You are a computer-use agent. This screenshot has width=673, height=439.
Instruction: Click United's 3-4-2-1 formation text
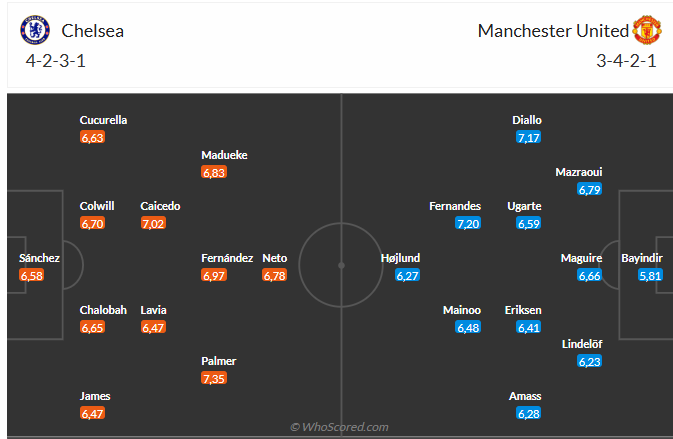point(626,61)
